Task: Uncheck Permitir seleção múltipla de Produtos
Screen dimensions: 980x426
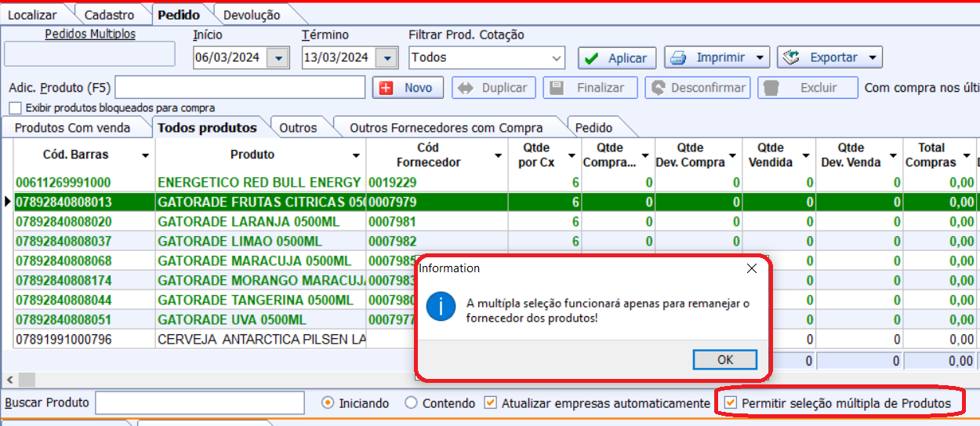Action: tap(731, 402)
